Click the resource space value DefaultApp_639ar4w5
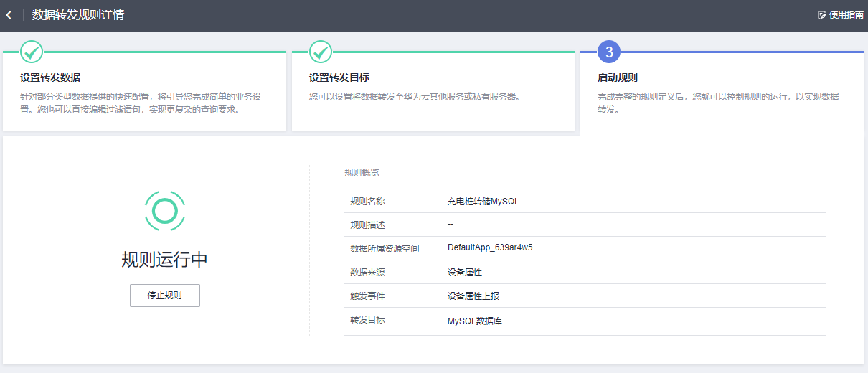Screen dimensions: 868x373 coord(490,247)
